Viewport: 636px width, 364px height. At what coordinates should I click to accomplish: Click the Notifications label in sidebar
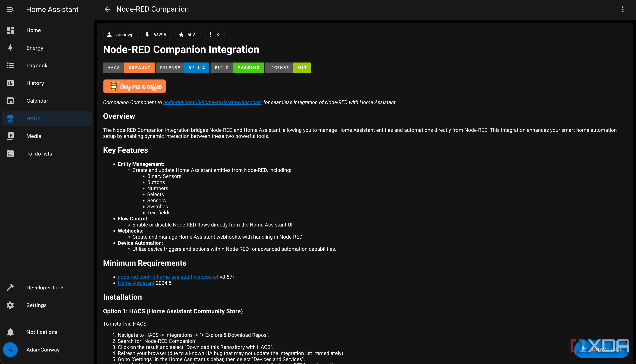(42, 332)
